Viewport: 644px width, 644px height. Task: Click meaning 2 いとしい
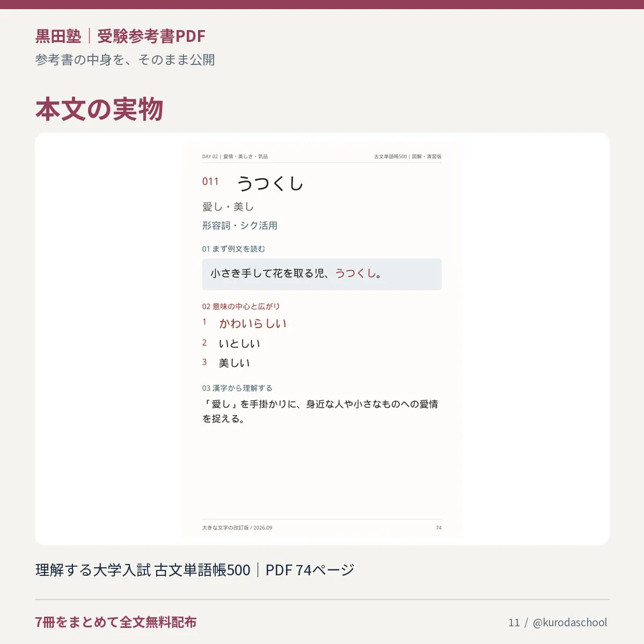click(239, 343)
